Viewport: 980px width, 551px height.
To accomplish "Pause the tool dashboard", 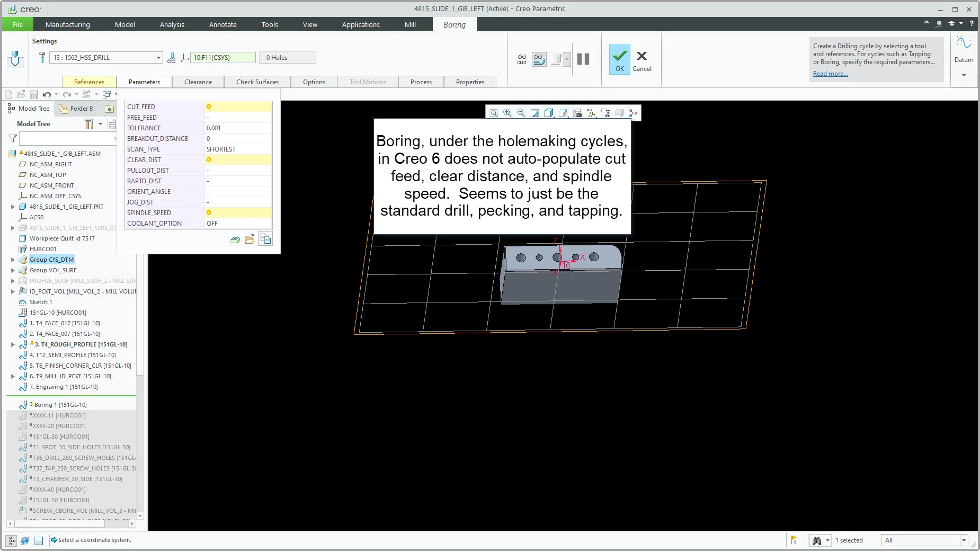I will point(583,59).
